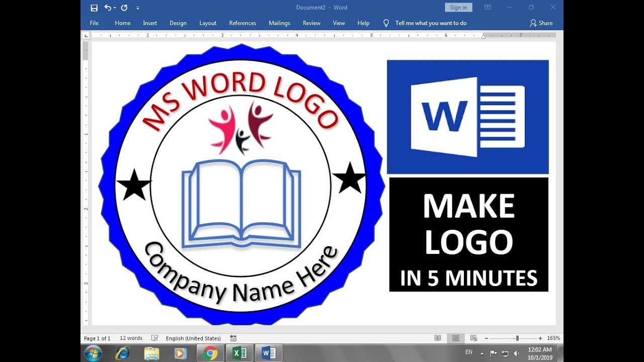Switch to Read Mode view

(x=438, y=338)
